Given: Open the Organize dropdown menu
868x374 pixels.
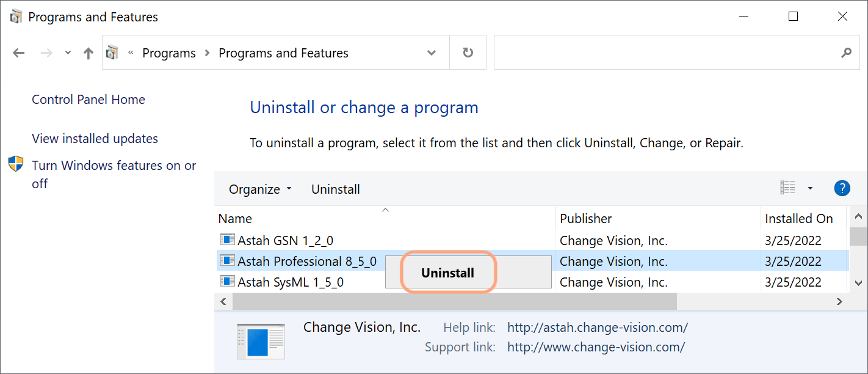Looking at the screenshot, I should coord(260,189).
